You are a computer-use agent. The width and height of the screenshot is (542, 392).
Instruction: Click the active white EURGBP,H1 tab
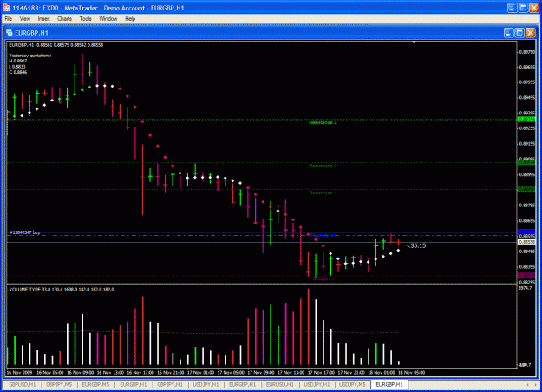pos(389,384)
